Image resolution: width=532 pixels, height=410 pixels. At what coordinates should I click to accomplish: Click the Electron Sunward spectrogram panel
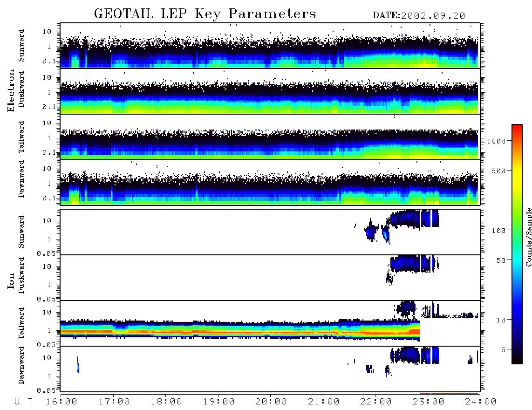click(270, 46)
